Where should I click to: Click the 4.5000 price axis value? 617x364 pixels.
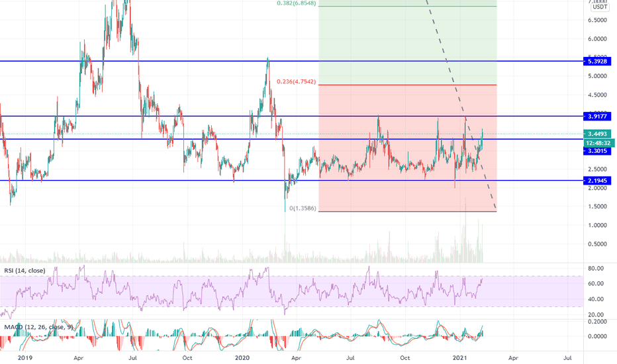pos(597,95)
